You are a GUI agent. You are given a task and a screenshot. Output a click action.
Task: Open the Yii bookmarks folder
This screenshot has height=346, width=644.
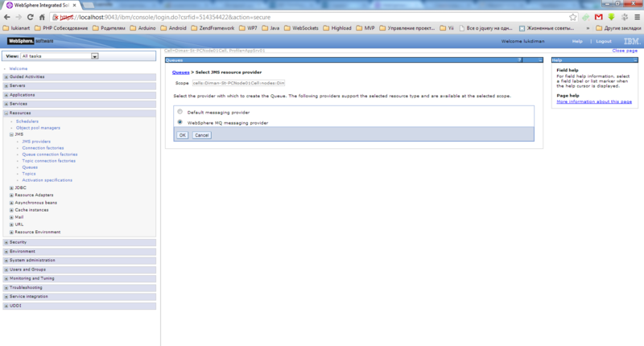tap(447, 28)
